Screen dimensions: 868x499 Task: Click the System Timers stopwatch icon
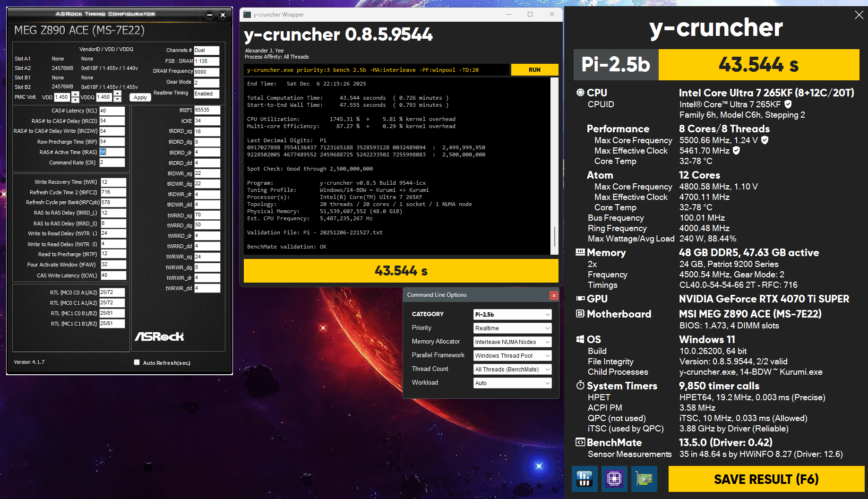coord(580,386)
